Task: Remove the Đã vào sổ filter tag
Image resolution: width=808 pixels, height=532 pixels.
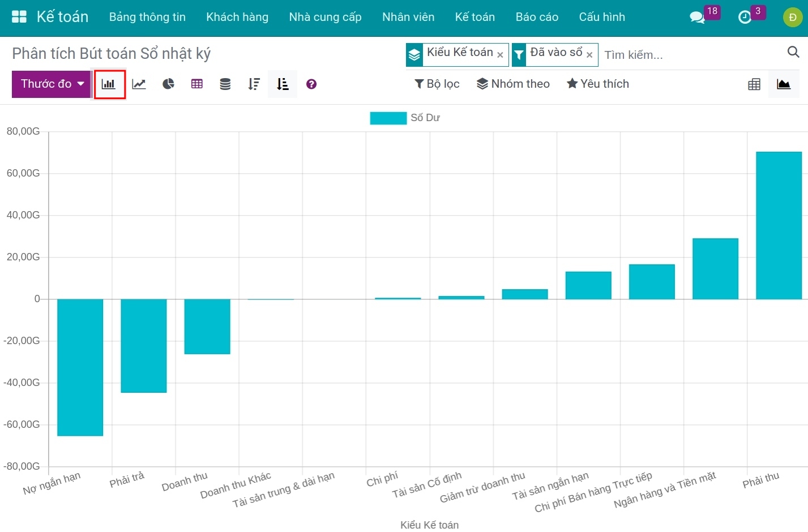Action: click(589, 55)
